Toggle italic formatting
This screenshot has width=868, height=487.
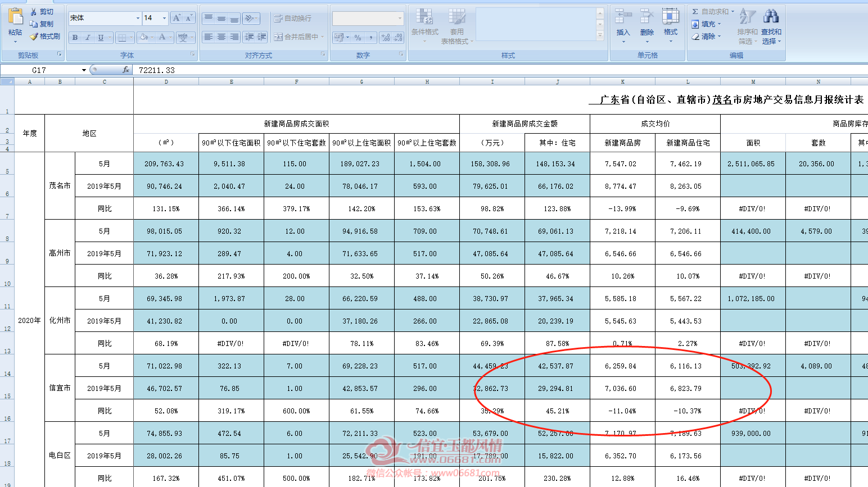[88, 38]
